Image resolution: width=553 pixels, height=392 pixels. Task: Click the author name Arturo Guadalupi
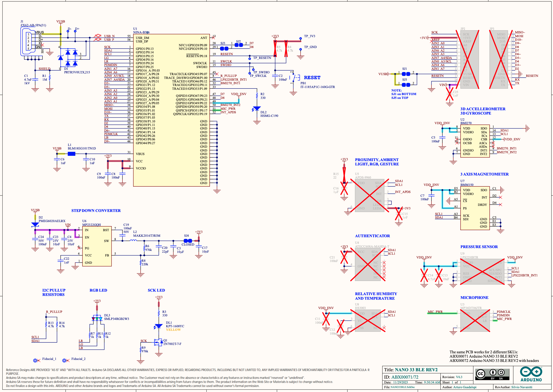(465, 387)
